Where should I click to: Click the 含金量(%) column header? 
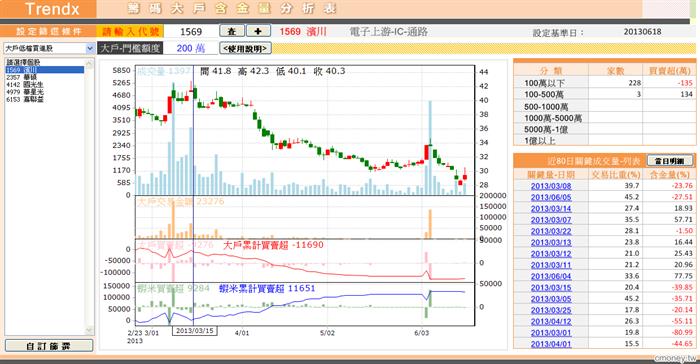pyautogui.click(x=670, y=174)
